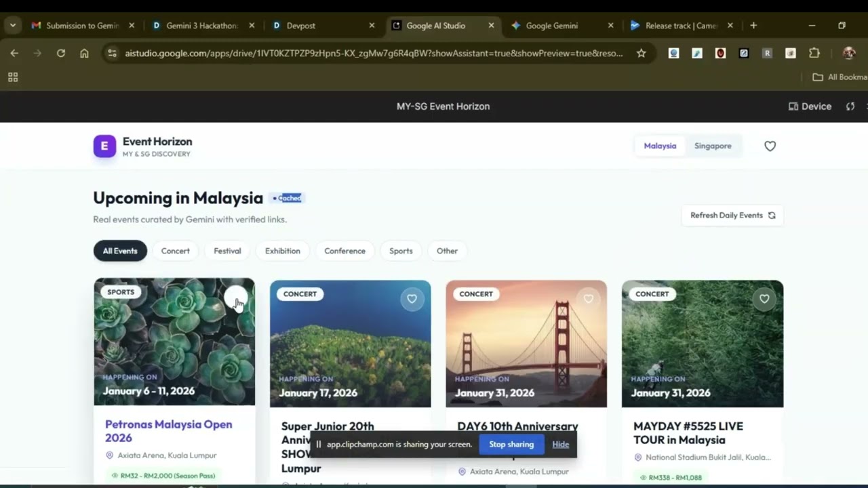Open the All Bookmarks folder
The image size is (868, 488).
[x=840, y=77]
